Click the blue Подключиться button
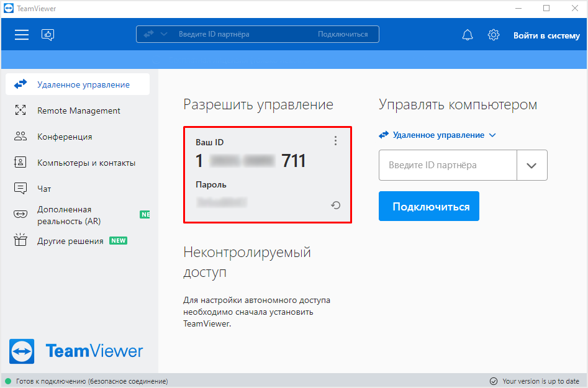The width and height of the screenshot is (588, 388). 429,206
